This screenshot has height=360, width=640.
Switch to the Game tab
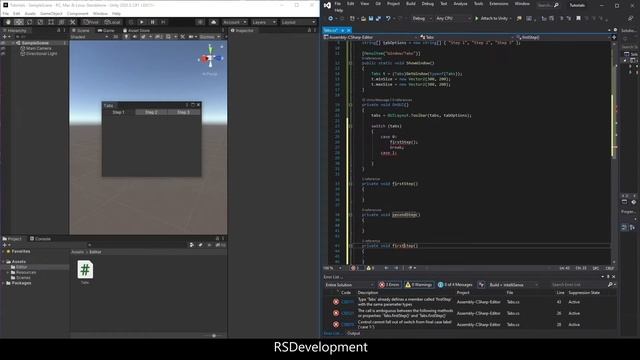click(x=106, y=31)
